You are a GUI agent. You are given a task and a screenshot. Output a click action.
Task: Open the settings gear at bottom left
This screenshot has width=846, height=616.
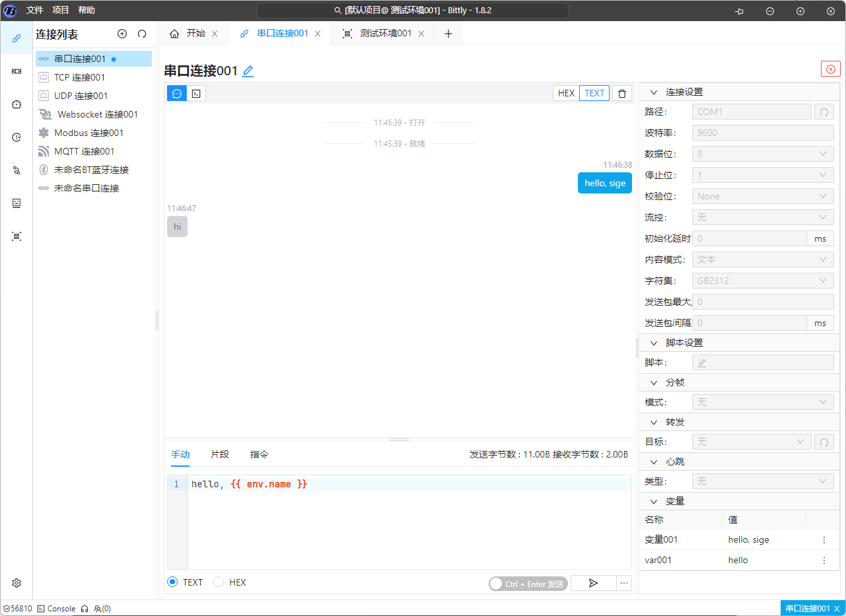pyautogui.click(x=16, y=583)
